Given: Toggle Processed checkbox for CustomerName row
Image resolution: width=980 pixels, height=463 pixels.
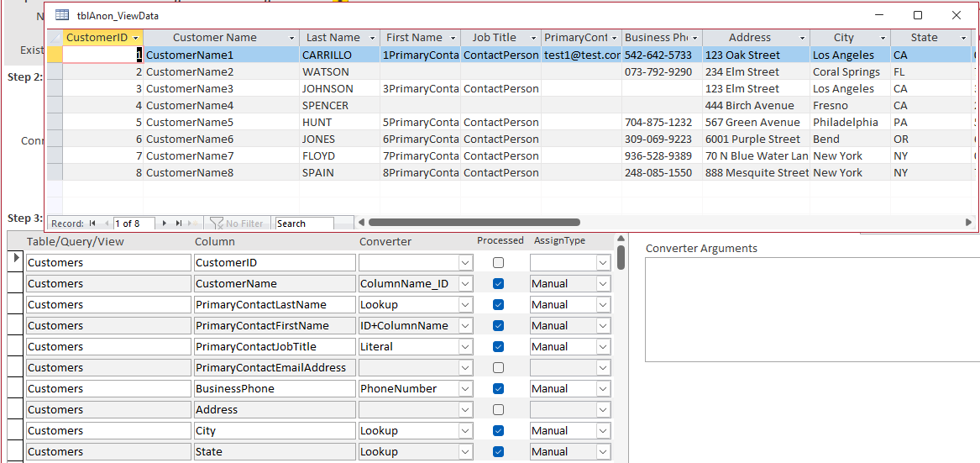Looking at the screenshot, I should coord(498,283).
